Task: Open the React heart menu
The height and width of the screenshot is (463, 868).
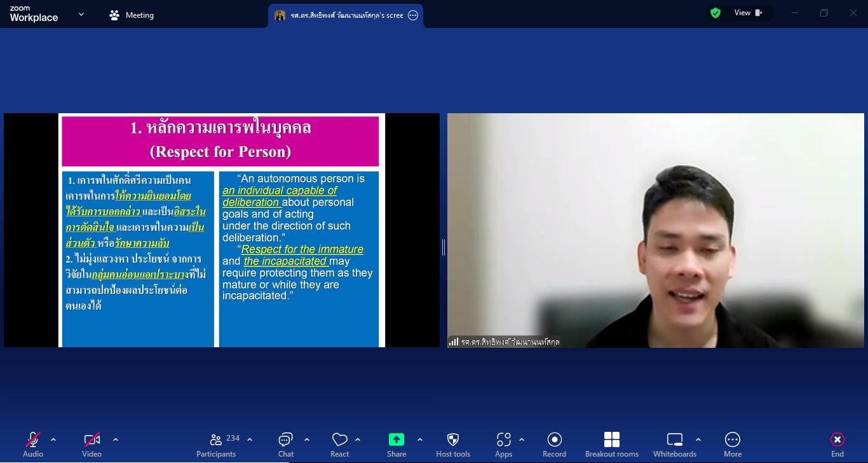Action: tap(340, 445)
